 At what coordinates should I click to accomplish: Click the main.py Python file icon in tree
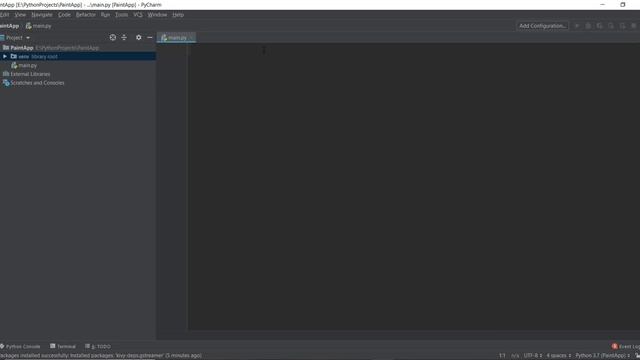coord(14,65)
